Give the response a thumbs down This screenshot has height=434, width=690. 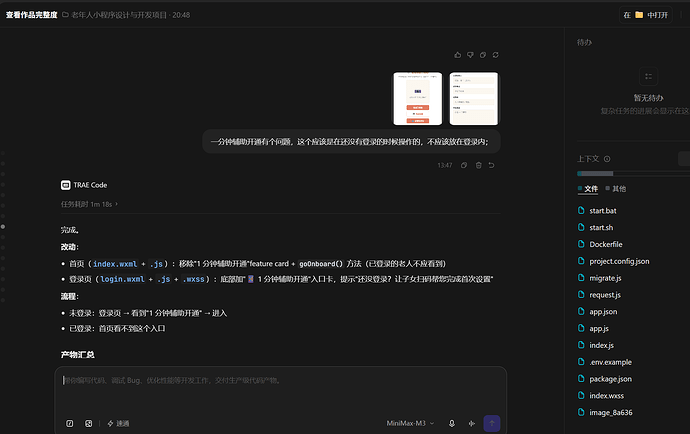pos(470,55)
